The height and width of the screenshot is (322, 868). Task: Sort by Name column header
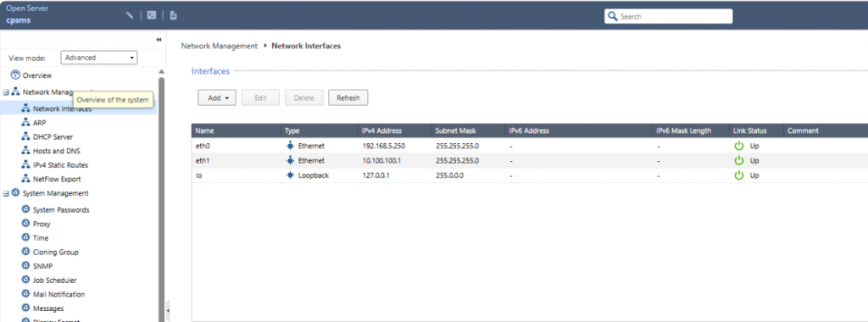click(x=236, y=130)
